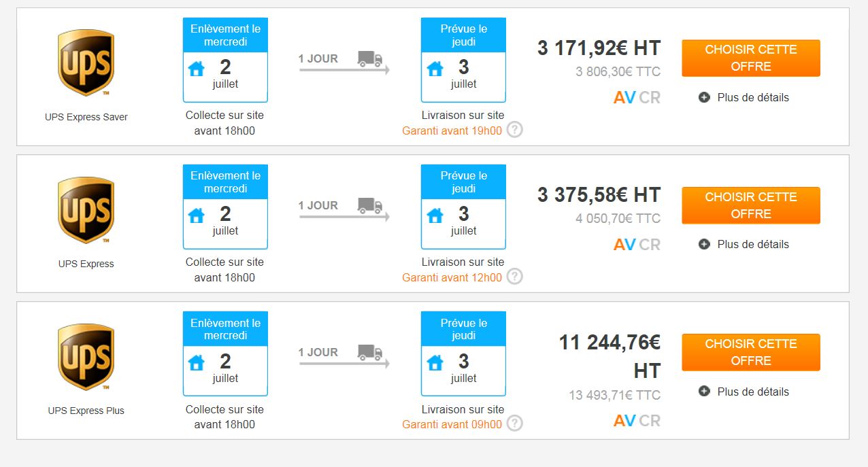Open help icon beside Garanti avant 09h00
This screenshot has width=868, height=467.
point(515,423)
